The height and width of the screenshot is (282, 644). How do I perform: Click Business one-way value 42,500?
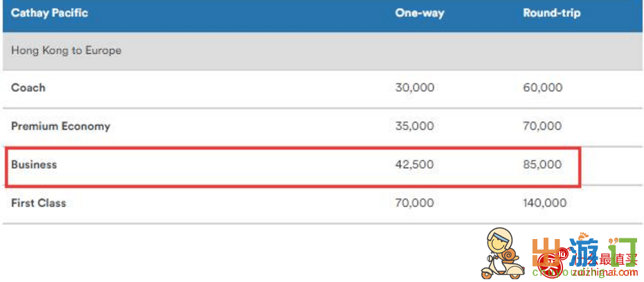click(414, 164)
